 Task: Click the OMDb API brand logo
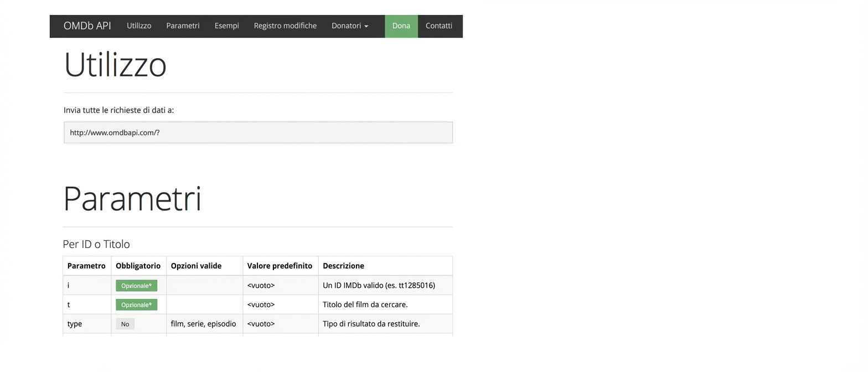[x=87, y=26]
